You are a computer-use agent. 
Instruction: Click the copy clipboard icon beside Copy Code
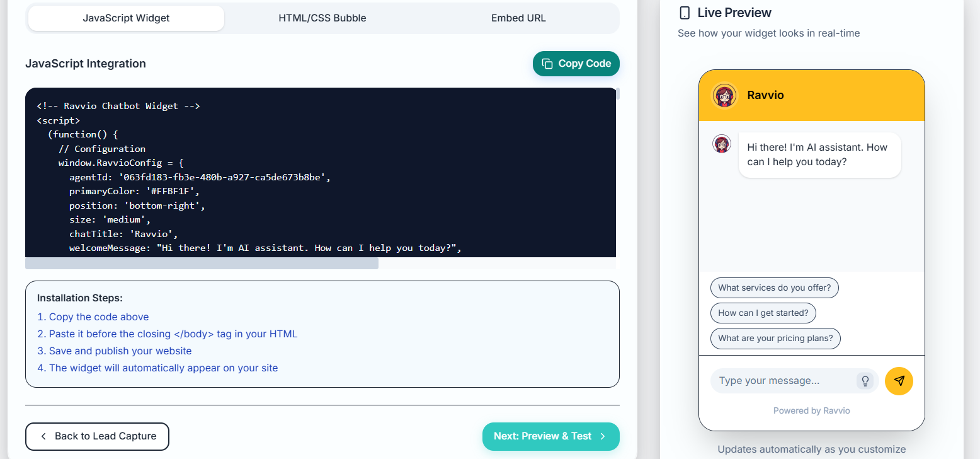pyautogui.click(x=547, y=63)
